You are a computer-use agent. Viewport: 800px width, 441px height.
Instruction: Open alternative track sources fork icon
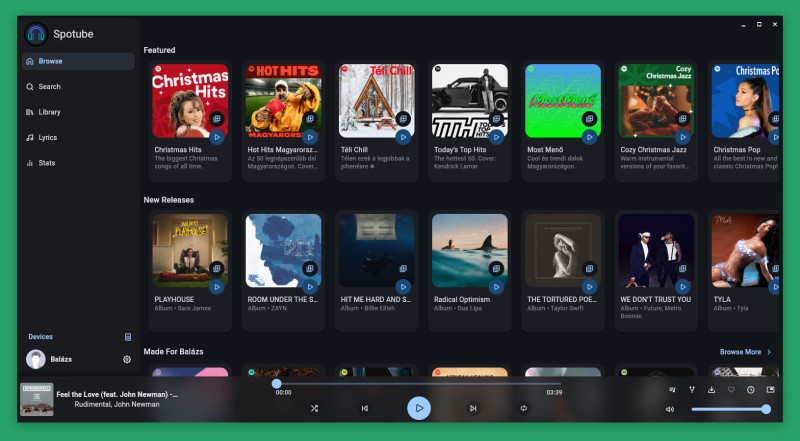[692, 390]
